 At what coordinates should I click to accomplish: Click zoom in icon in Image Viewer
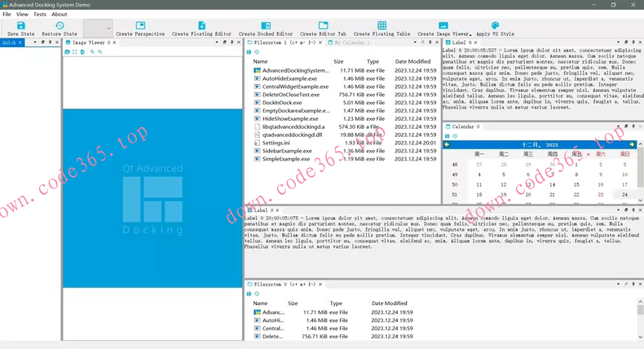click(92, 52)
